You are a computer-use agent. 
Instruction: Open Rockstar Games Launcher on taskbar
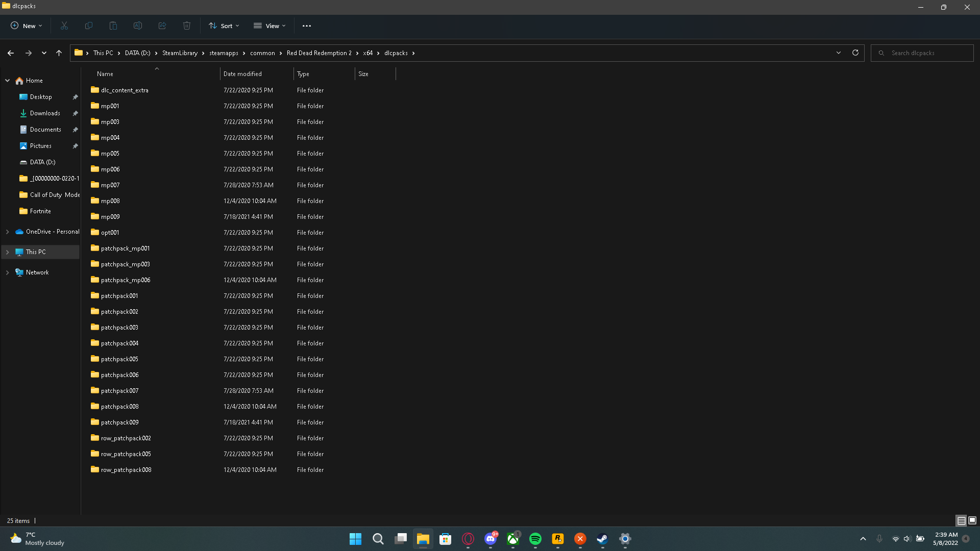(x=558, y=539)
